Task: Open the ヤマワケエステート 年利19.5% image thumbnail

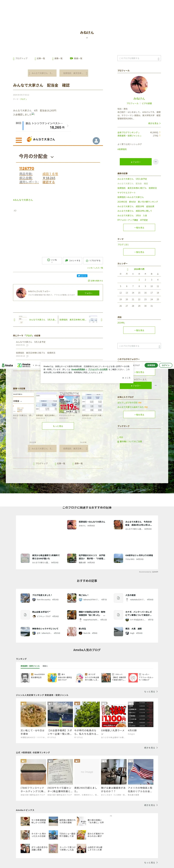Action: (69, 402)
